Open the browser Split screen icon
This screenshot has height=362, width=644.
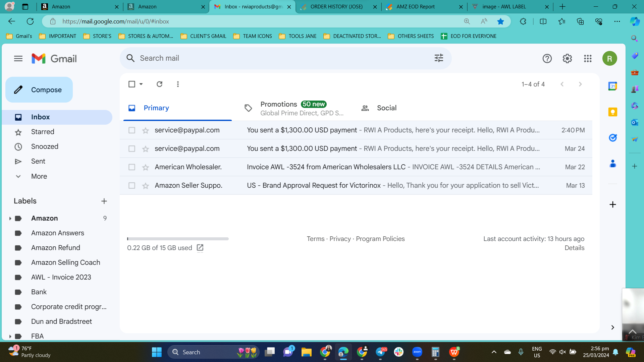click(x=543, y=21)
